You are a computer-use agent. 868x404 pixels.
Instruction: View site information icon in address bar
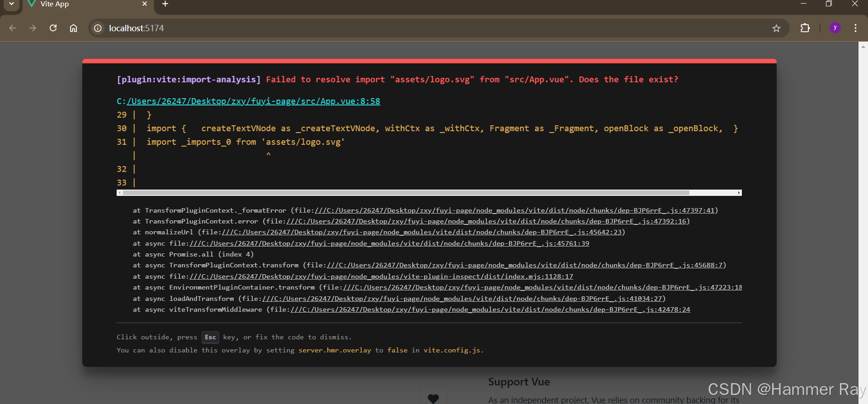coord(98,28)
